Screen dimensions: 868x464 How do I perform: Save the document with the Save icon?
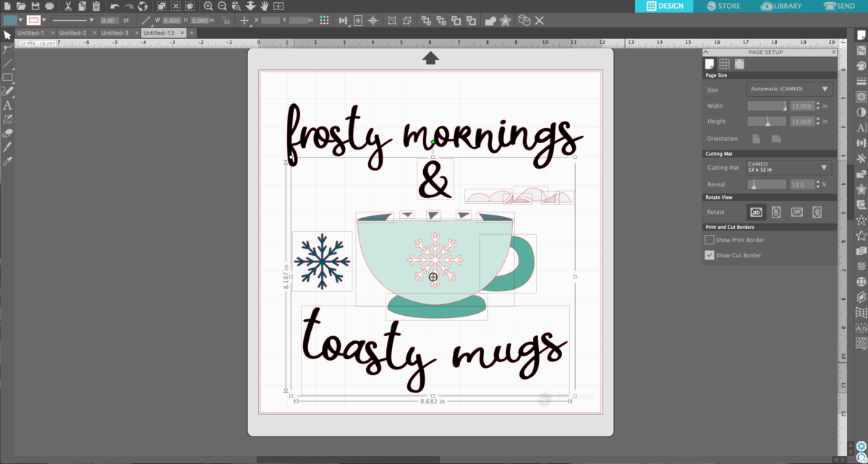click(35, 6)
